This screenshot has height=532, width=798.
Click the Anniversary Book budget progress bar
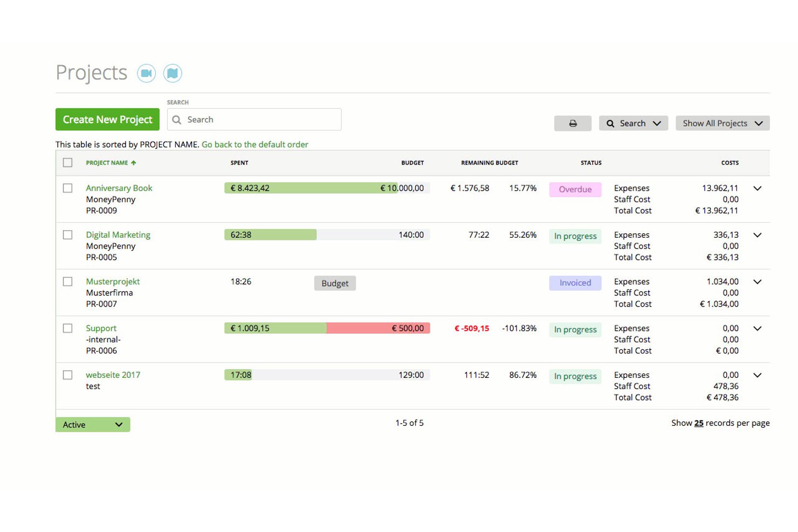(327, 188)
